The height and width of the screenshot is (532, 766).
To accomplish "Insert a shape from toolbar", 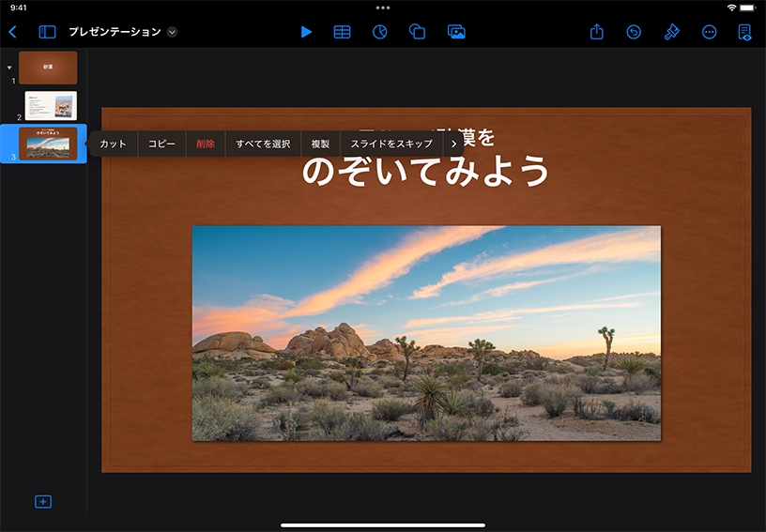I will point(418,32).
